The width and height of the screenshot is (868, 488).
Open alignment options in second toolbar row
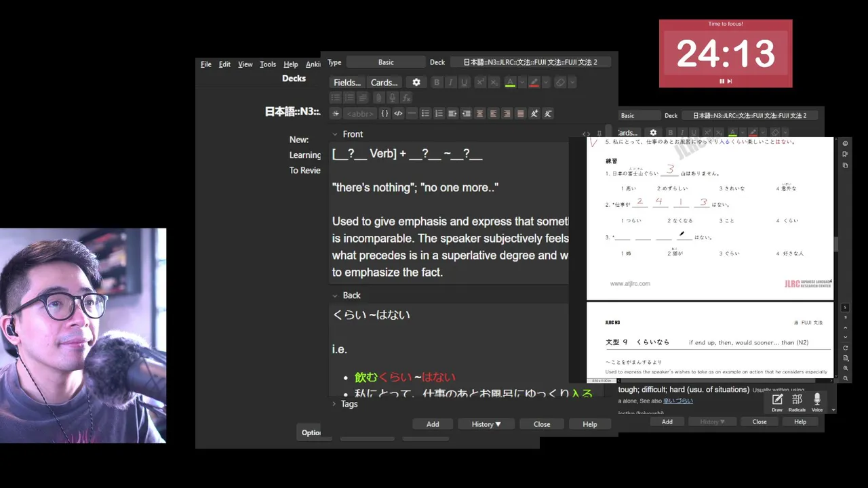363,98
